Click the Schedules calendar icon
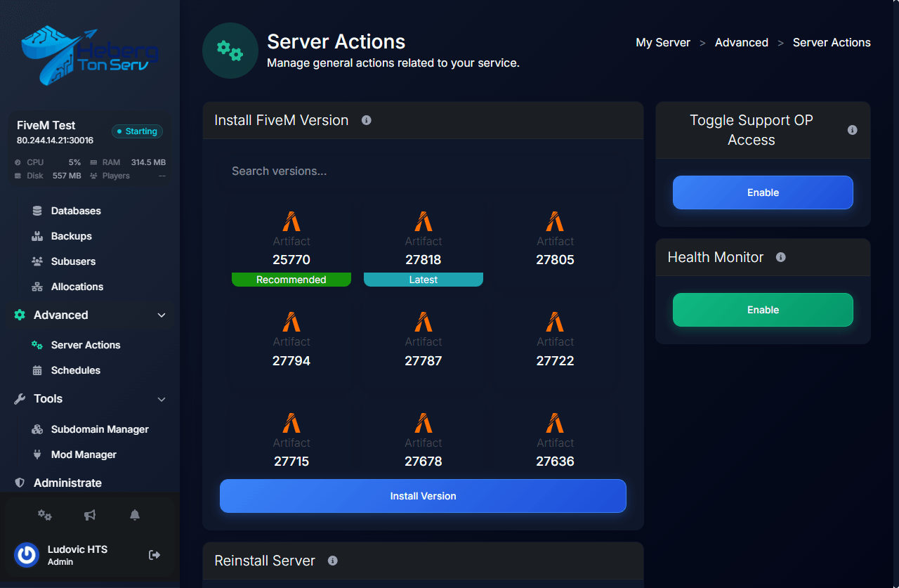The height and width of the screenshot is (588, 899). pos(37,370)
